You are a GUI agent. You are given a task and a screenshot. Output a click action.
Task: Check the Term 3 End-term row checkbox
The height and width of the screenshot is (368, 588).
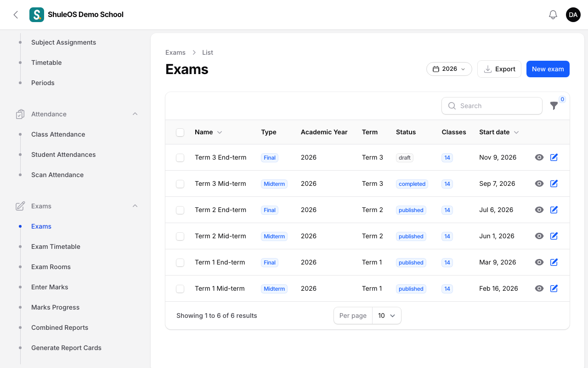tap(180, 158)
